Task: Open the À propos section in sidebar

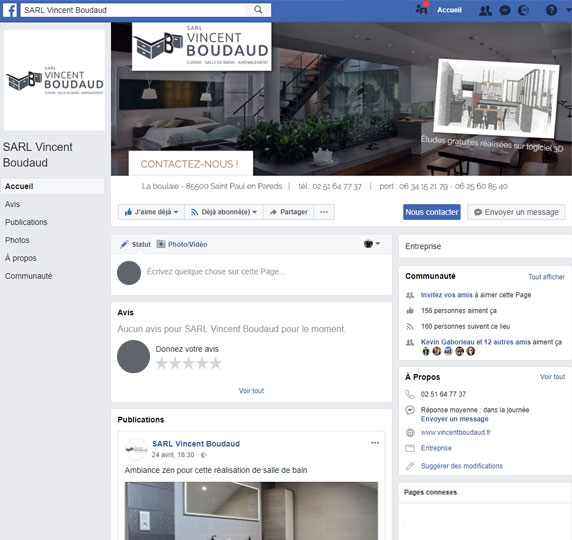Action: coord(21,258)
